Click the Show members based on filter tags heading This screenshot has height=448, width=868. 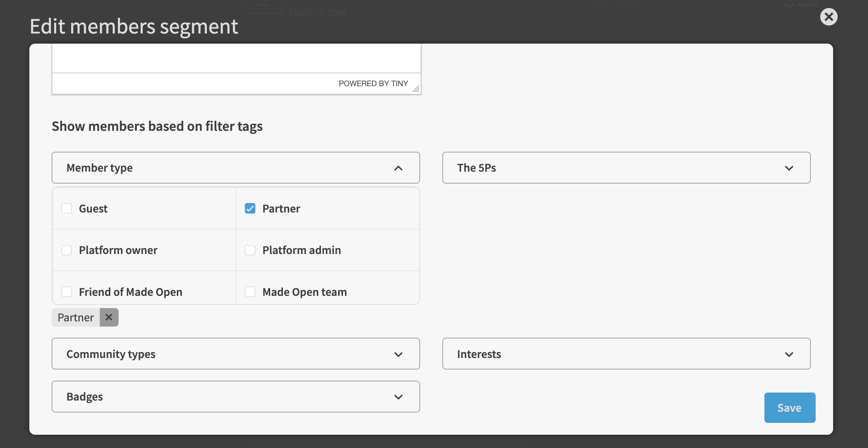coord(157,126)
